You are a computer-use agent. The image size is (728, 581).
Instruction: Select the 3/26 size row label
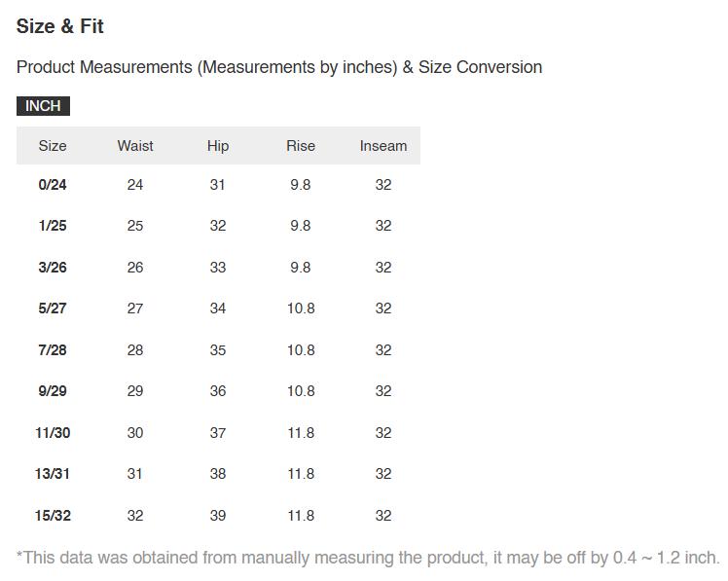click(53, 268)
